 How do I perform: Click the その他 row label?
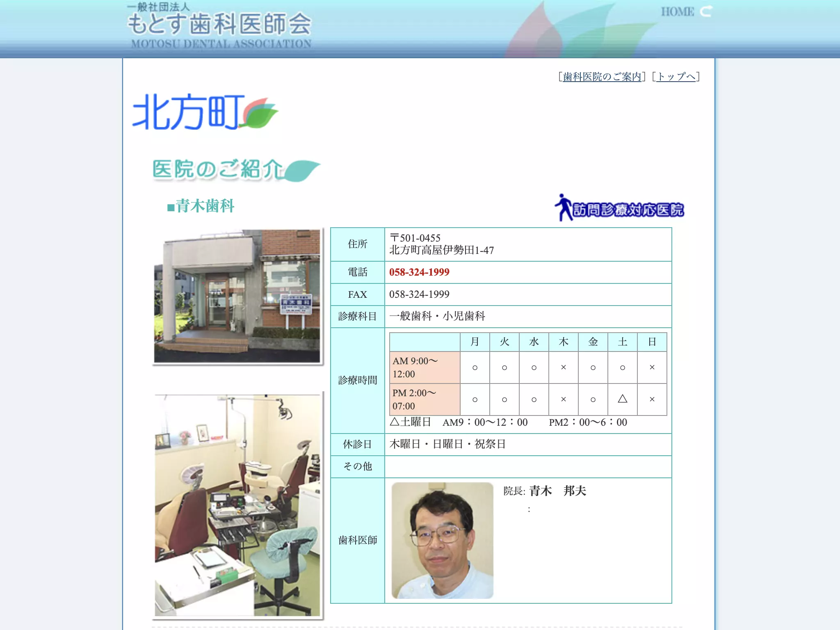tap(358, 466)
